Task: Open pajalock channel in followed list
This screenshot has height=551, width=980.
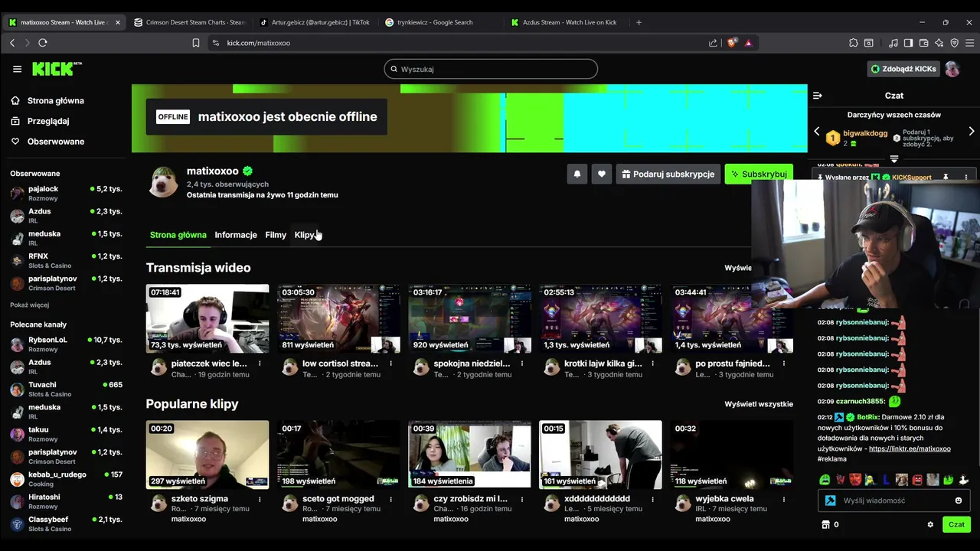Action: pyautogui.click(x=66, y=193)
